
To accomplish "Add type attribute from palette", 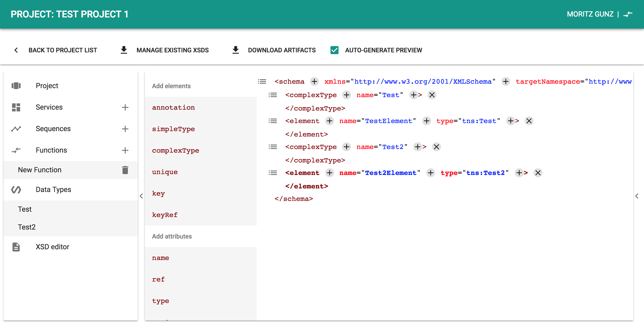I will tap(201, 301).
